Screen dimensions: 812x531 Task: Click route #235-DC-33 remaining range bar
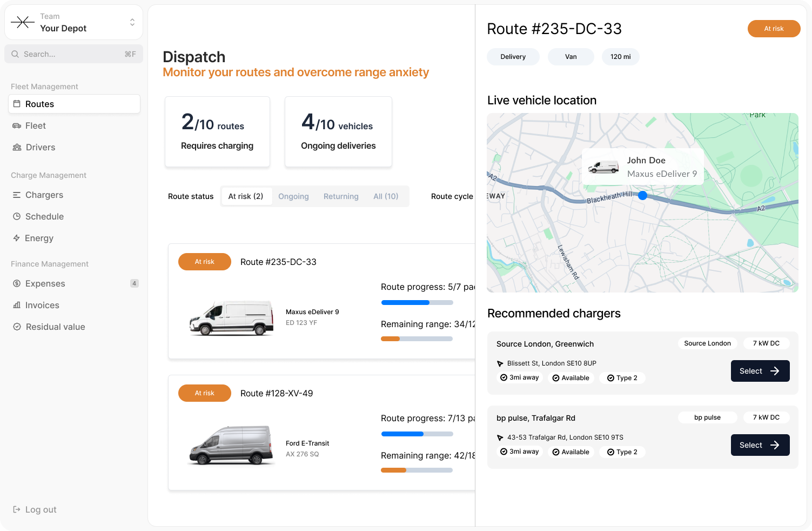click(417, 339)
